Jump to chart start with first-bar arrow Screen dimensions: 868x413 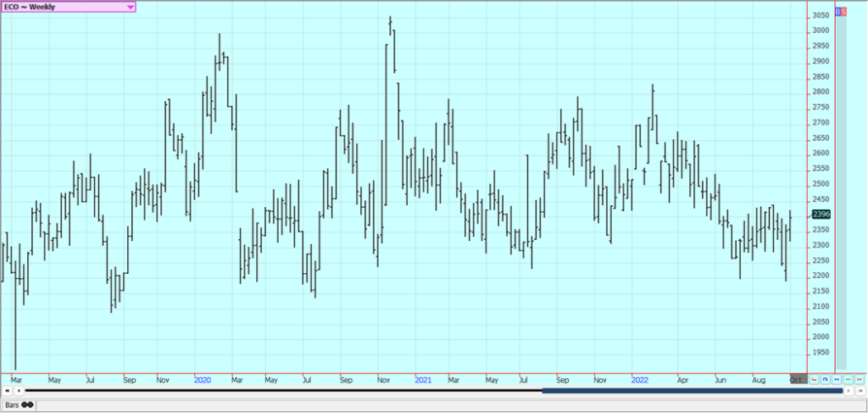7,391
